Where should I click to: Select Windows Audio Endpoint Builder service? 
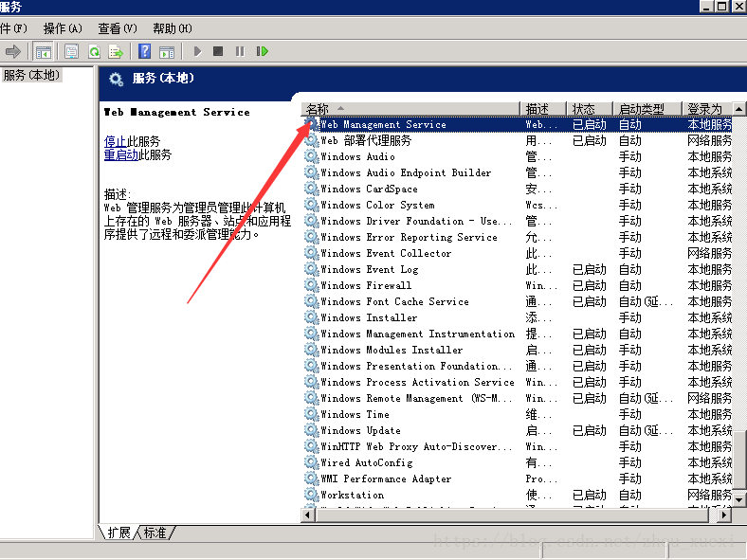coord(519,172)
